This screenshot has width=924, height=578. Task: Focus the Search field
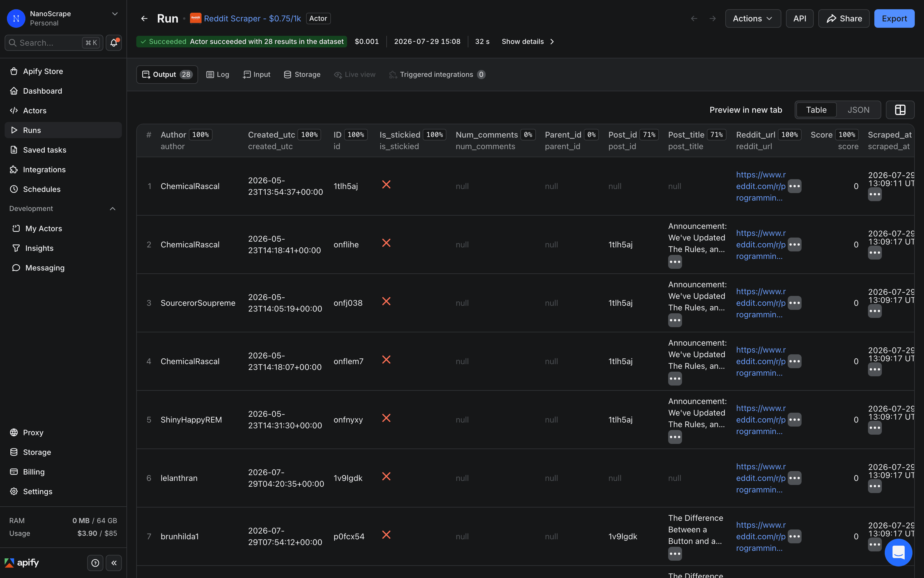click(x=53, y=43)
